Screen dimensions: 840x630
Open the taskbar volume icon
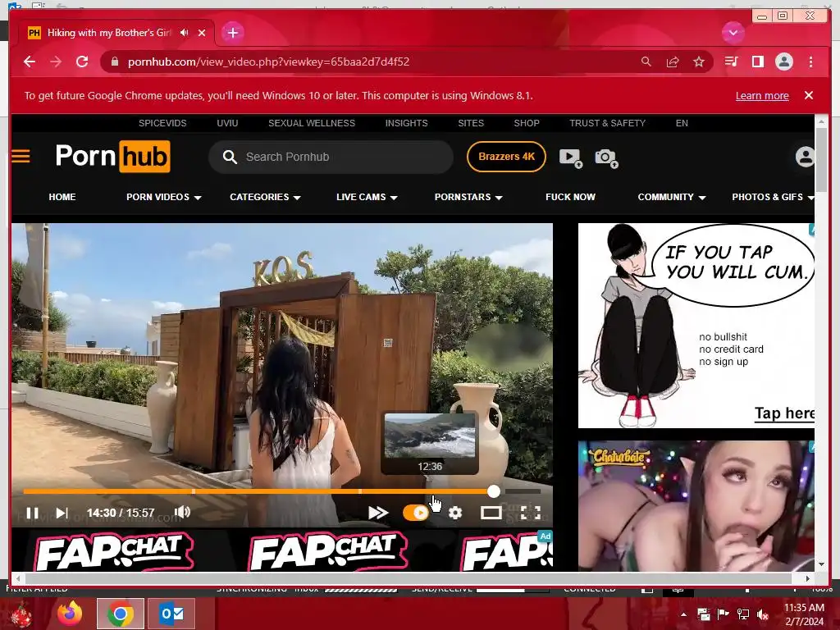click(762, 614)
